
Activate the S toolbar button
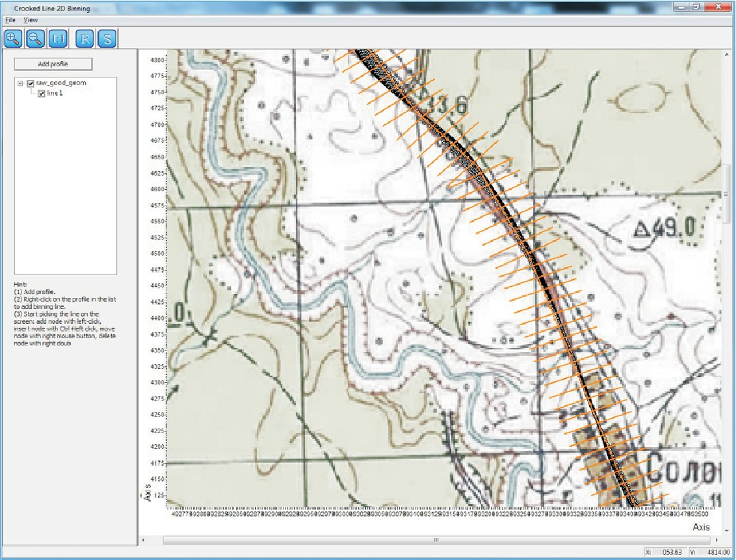click(107, 38)
